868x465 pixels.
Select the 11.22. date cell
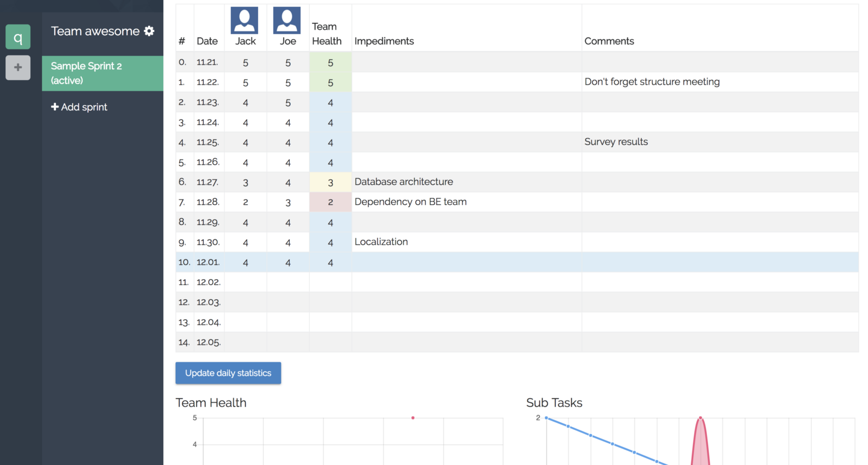click(209, 82)
